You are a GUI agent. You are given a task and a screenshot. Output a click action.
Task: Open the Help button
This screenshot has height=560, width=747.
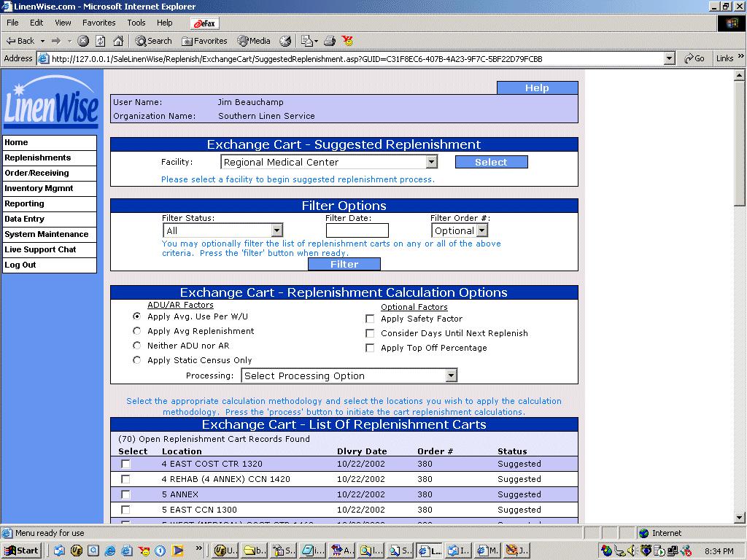537,87
